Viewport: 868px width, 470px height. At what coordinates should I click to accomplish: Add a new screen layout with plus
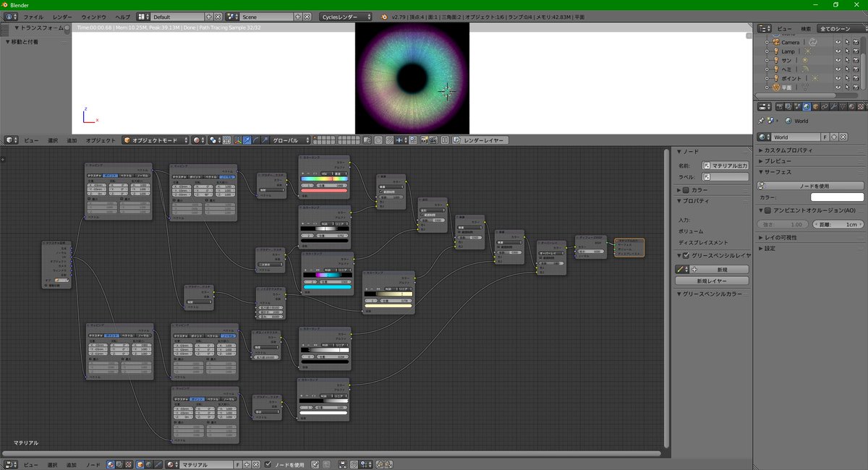[x=209, y=17]
